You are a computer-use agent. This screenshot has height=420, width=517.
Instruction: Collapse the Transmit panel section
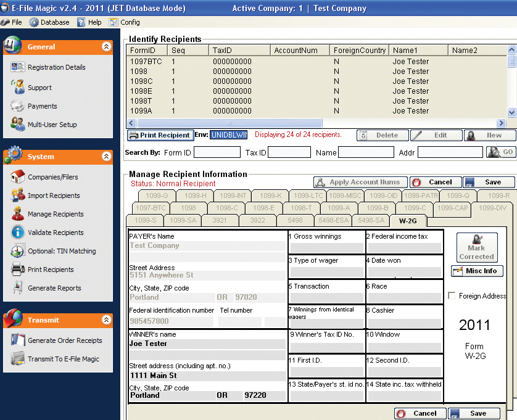(x=106, y=320)
